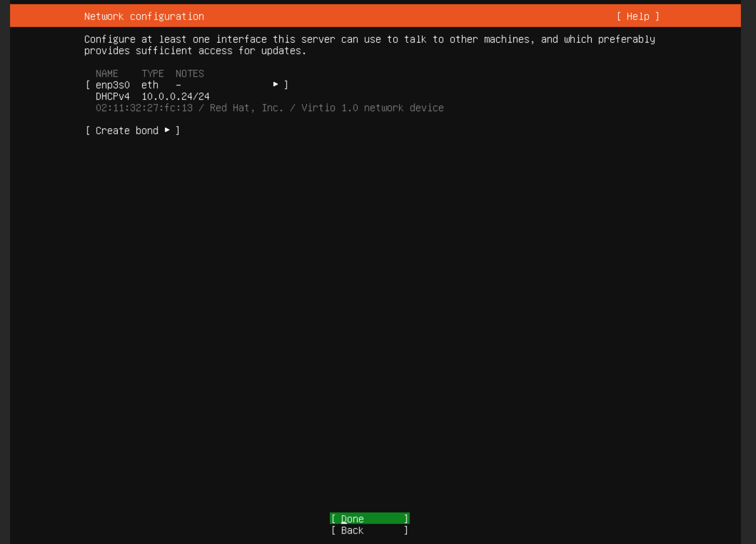Click the NAME column header

(107, 74)
